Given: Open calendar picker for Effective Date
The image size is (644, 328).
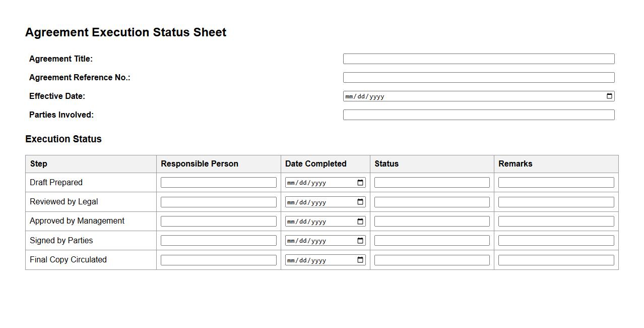Looking at the screenshot, I should [x=609, y=96].
